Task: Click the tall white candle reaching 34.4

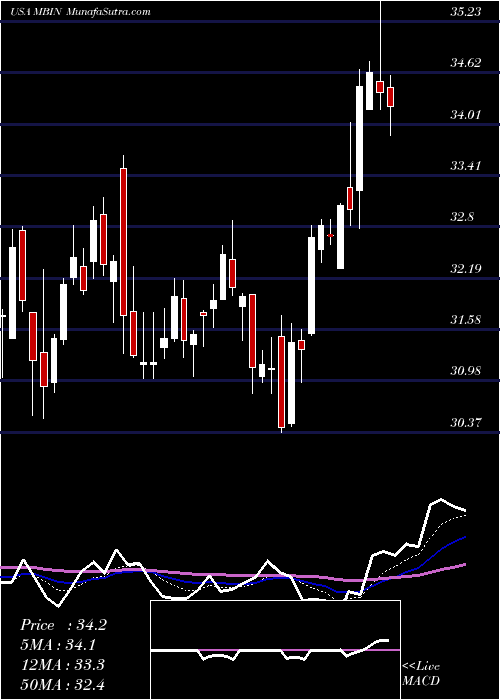Action: pyautogui.click(x=359, y=138)
